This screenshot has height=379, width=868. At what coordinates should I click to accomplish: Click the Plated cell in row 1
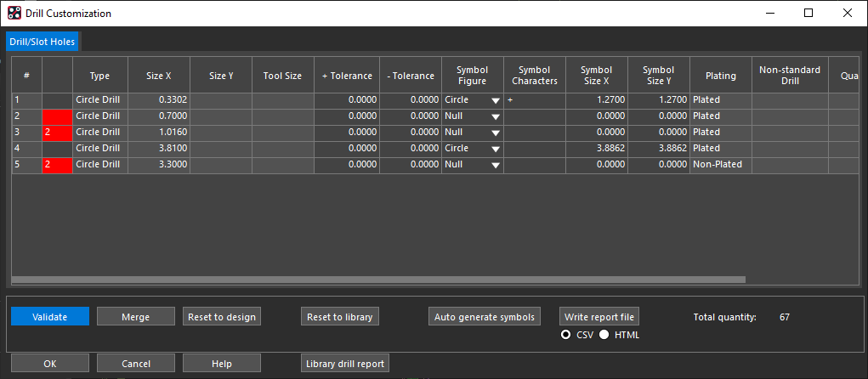(721, 100)
